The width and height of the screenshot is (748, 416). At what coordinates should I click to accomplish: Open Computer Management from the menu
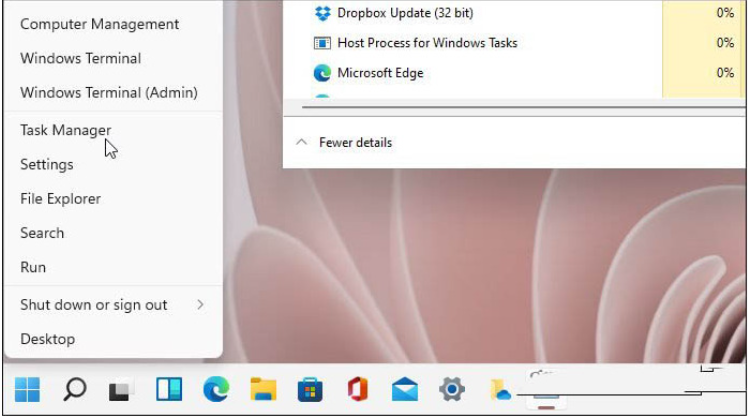[x=100, y=24]
